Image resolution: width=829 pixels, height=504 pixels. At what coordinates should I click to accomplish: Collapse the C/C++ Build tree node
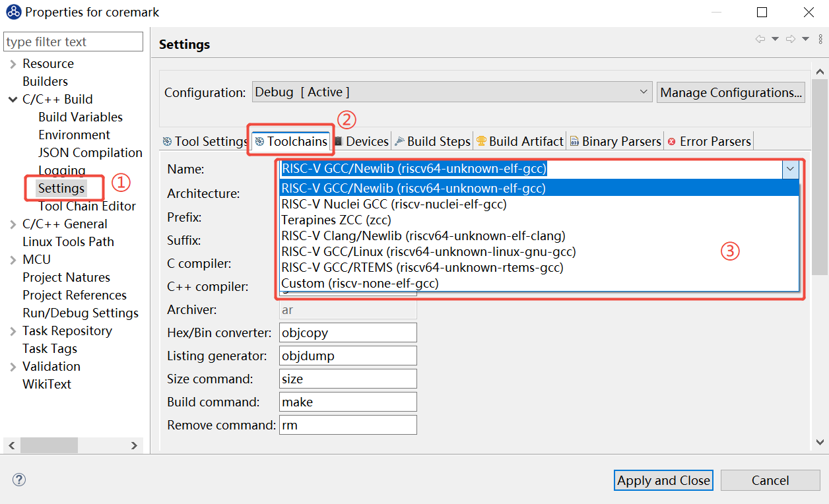pyautogui.click(x=13, y=100)
